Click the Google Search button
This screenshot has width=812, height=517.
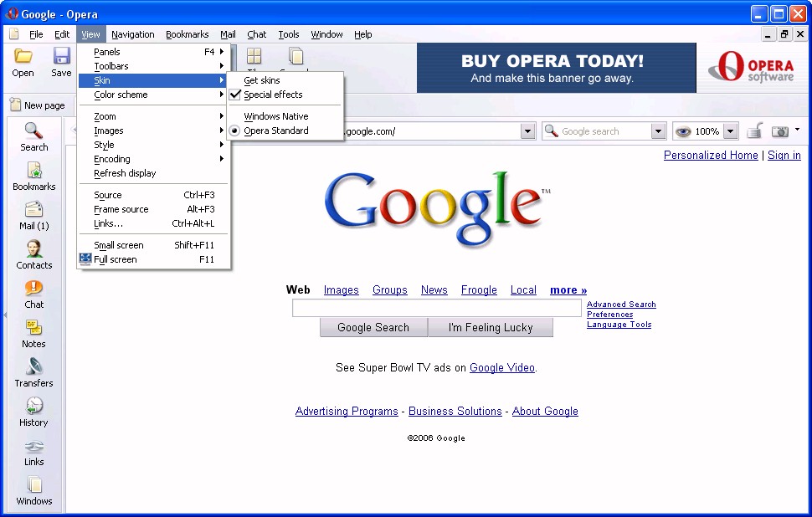pyautogui.click(x=373, y=328)
